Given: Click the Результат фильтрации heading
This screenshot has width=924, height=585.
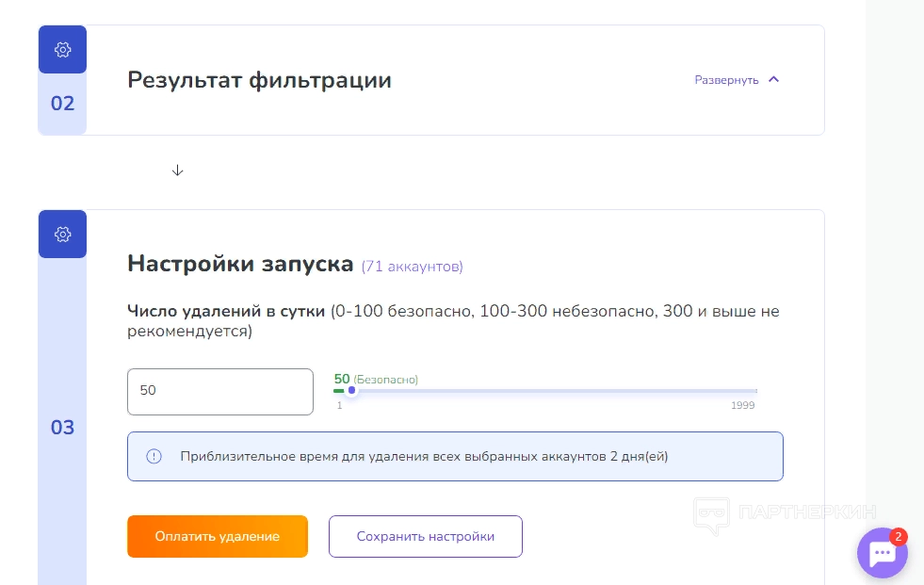Looking at the screenshot, I should tap(259, 80).
